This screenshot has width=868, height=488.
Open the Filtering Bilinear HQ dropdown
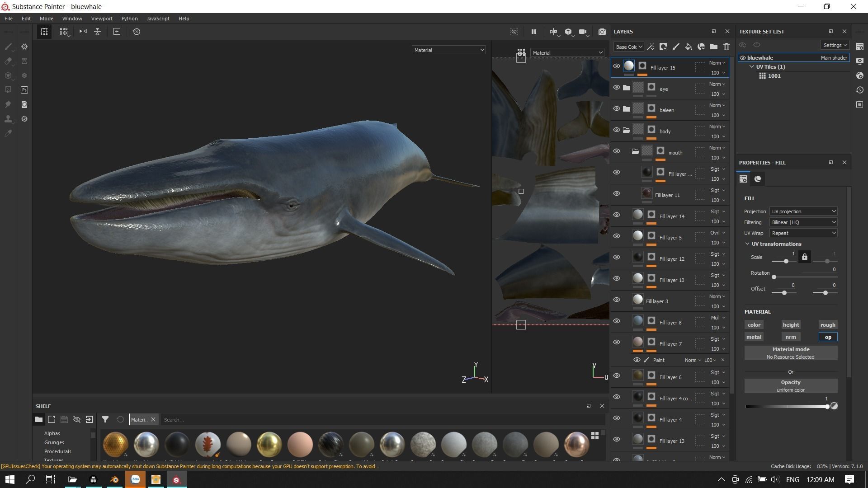[803, 222]
